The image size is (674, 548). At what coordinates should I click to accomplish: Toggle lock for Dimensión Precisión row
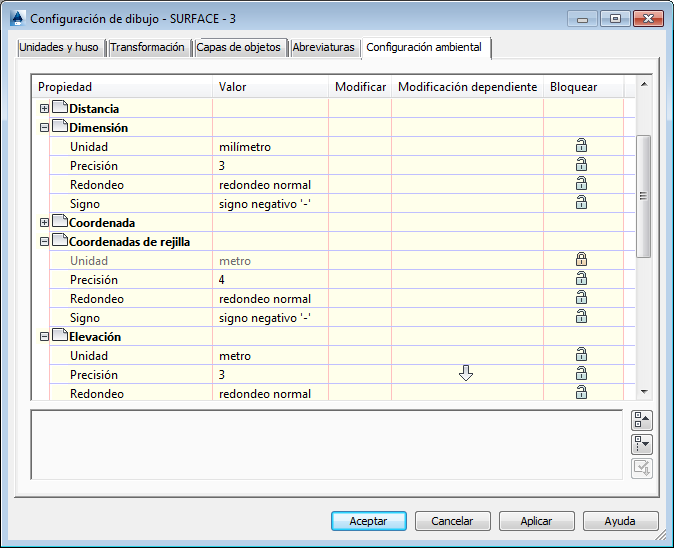pyautogui.click(x=581, y=165)
